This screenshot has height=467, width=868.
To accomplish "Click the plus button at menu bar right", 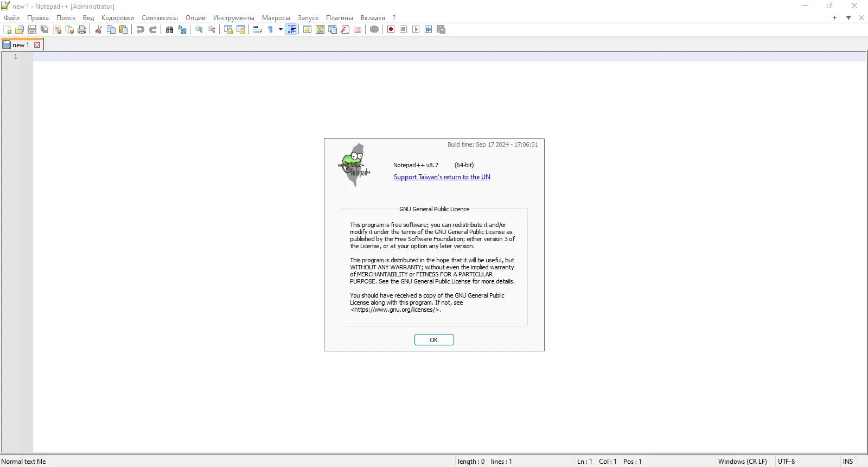I will [x=834, y=18].
